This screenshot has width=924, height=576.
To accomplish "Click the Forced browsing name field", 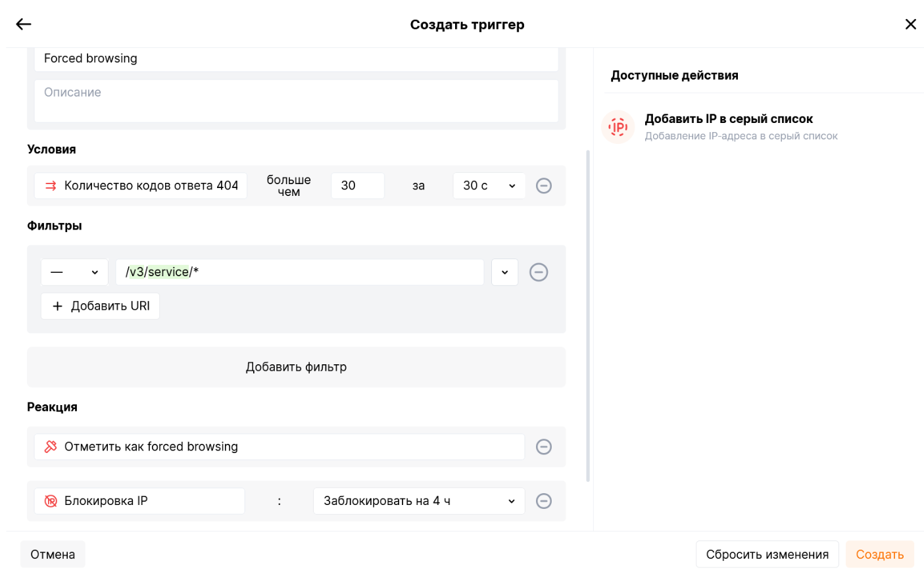I will pos(296,59).
